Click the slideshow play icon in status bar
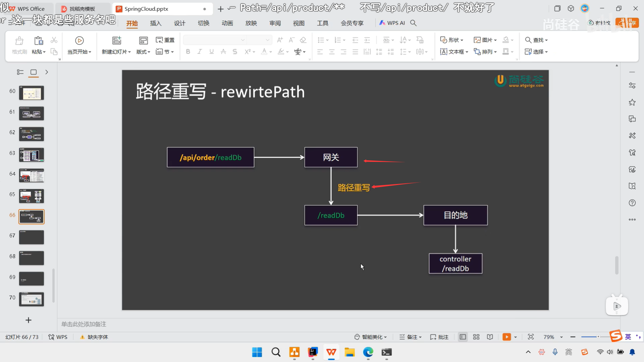The image size is (644, 362). [506, 337]
